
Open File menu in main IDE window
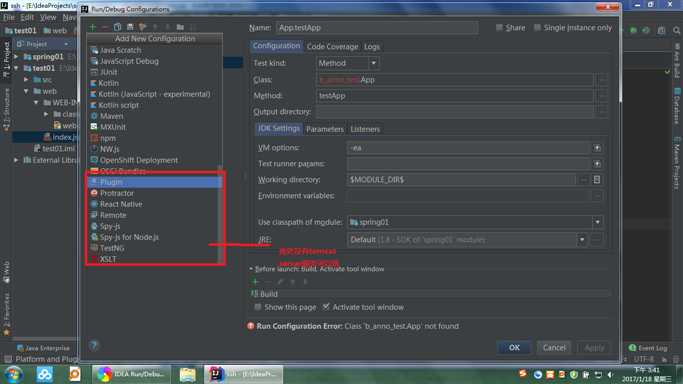tap(9, 17)
